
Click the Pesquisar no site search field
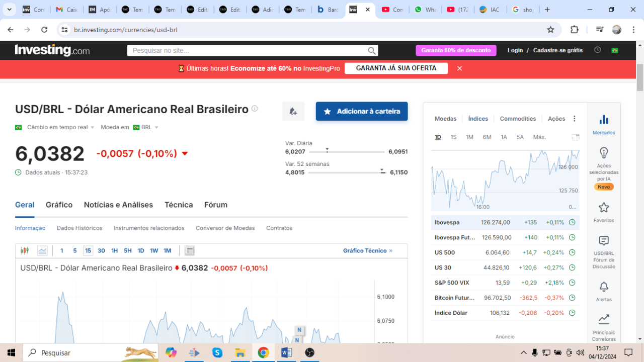(x=247, y=50)
